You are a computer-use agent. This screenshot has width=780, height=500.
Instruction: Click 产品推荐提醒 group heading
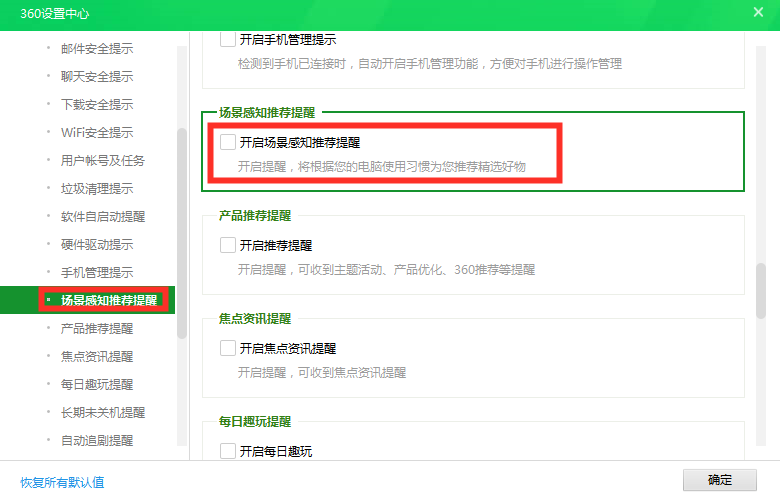click(x=255, y=215)
